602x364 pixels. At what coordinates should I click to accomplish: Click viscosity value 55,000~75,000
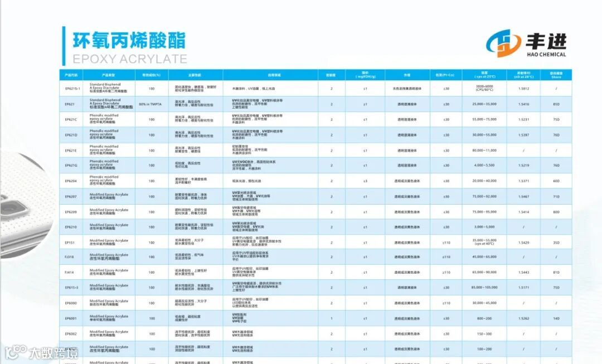coord(484,119)
